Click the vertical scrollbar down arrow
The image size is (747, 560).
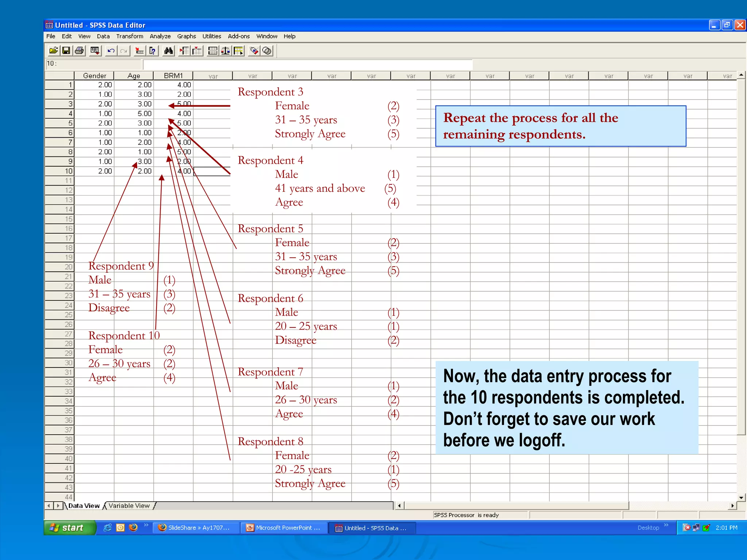(x=741, y=497)
